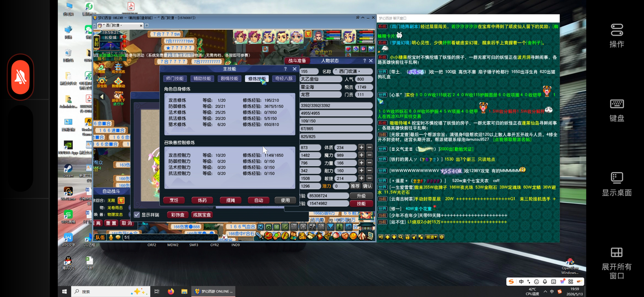The image size is (644, 297).
Task: Click 展开所有窗口 sidebar button
Action: 617,262
